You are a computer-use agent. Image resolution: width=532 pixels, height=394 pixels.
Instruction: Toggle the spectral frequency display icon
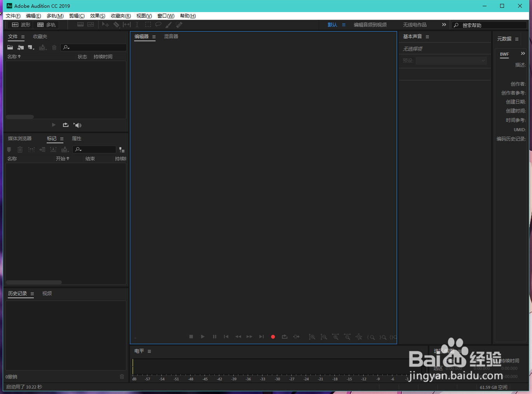[x=80, y=25]
